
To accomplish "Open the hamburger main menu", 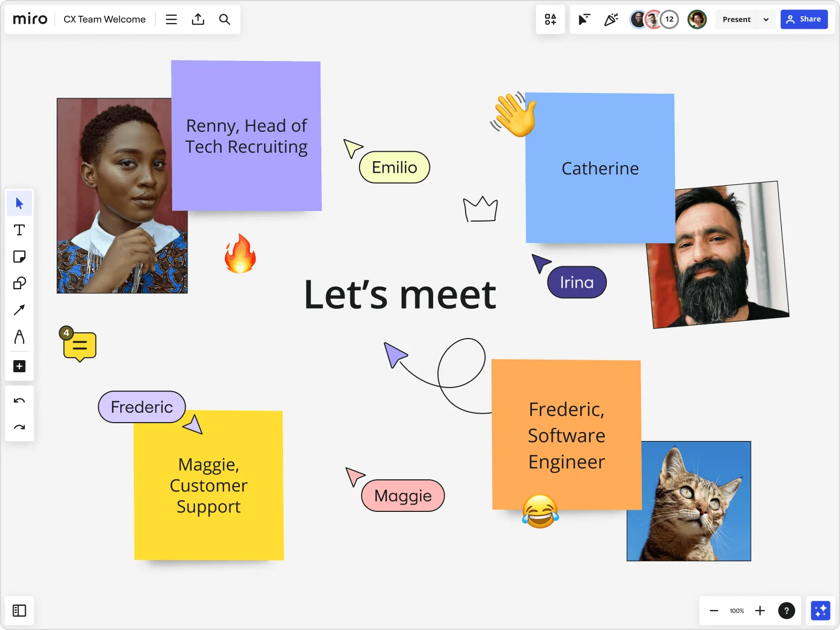I will (x=171, y=19).
